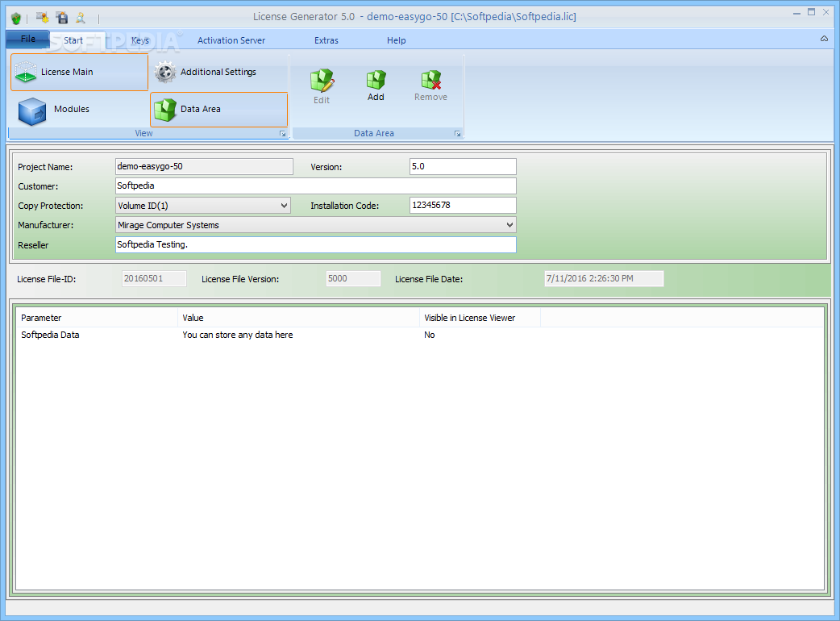Switch to the Data Area view
The height and width of the screenshot is (621, 840).
(x=218, y=110)
